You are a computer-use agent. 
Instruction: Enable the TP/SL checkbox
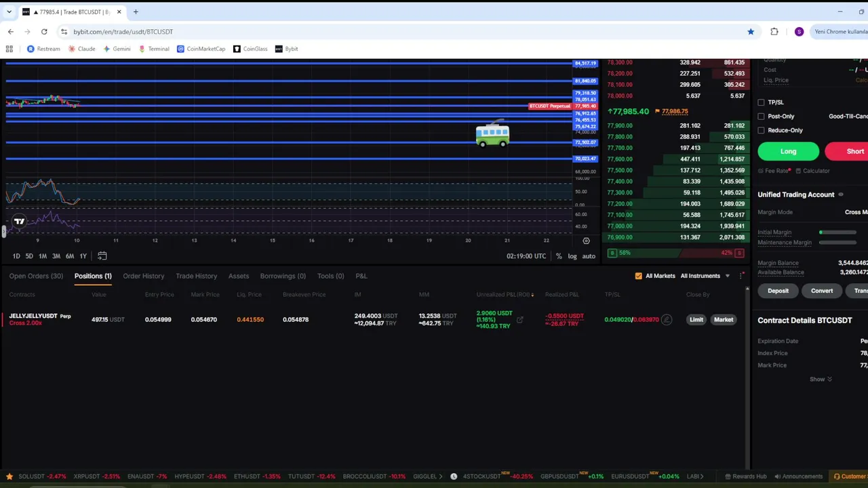pos(761,102)
